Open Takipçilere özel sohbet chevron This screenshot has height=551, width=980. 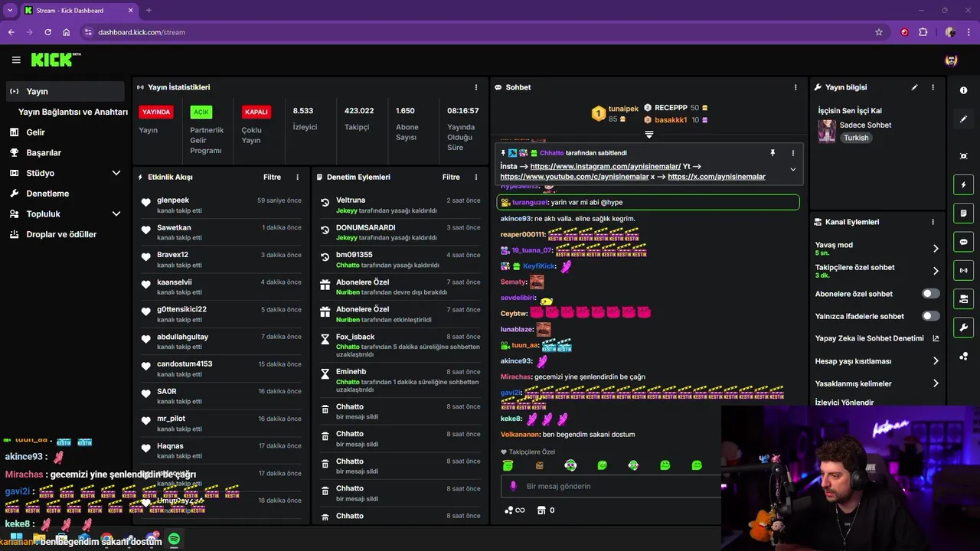pyautogui.click(x=936, y=271)
